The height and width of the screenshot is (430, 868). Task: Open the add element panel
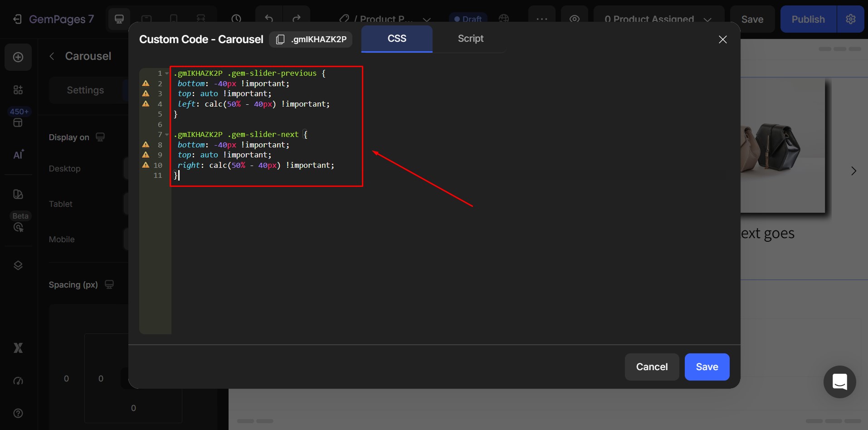pyautogui.click(x=18, y=57)
